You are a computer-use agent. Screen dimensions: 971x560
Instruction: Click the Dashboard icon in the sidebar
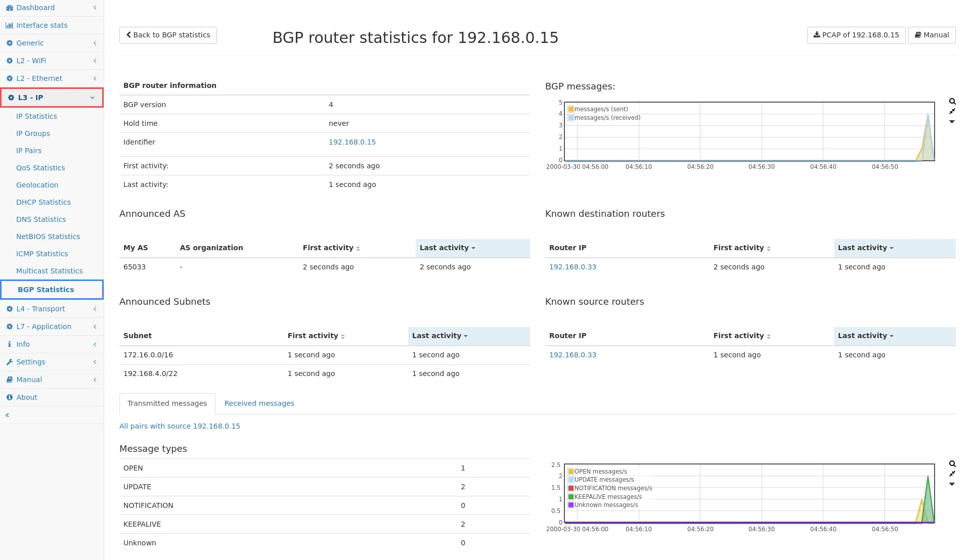click(9, 8)
